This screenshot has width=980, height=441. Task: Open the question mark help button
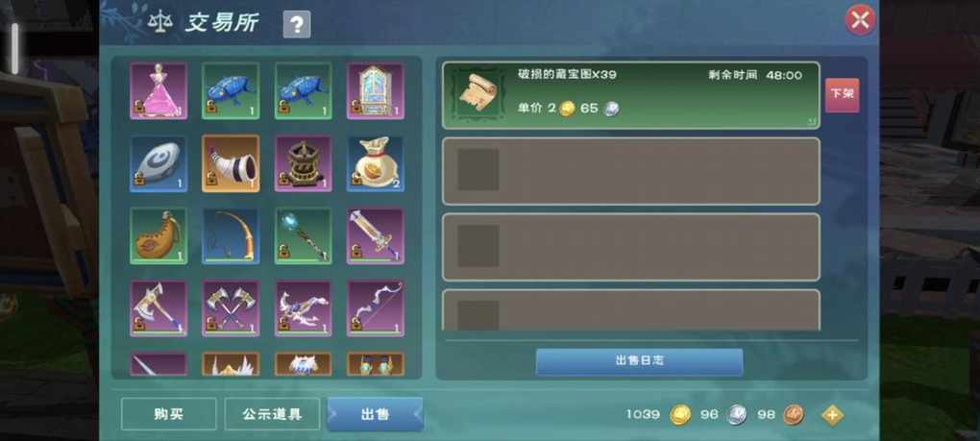tap(297, 24)
